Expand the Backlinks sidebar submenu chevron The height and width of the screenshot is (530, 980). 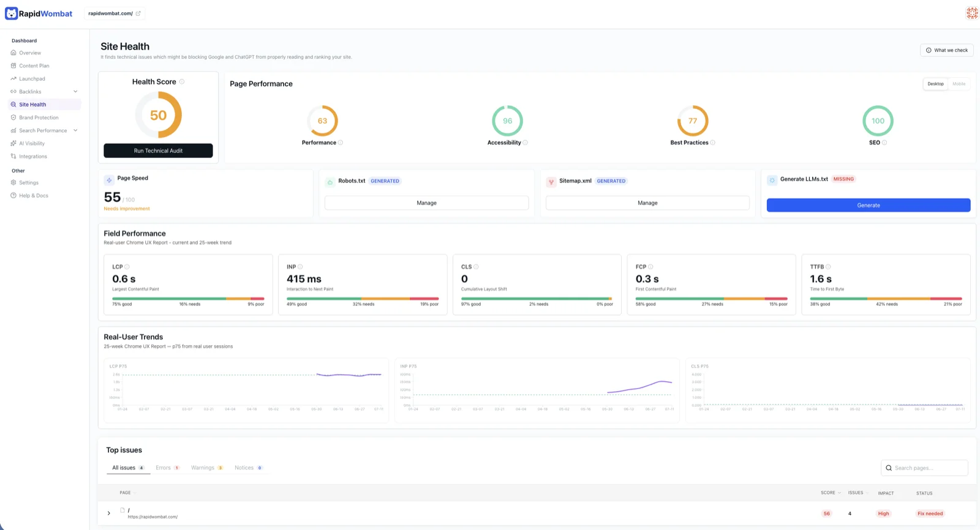[75, 92]
